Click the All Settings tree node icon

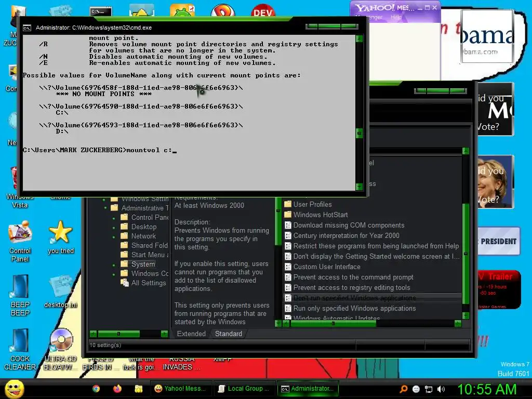pos(125,283)
